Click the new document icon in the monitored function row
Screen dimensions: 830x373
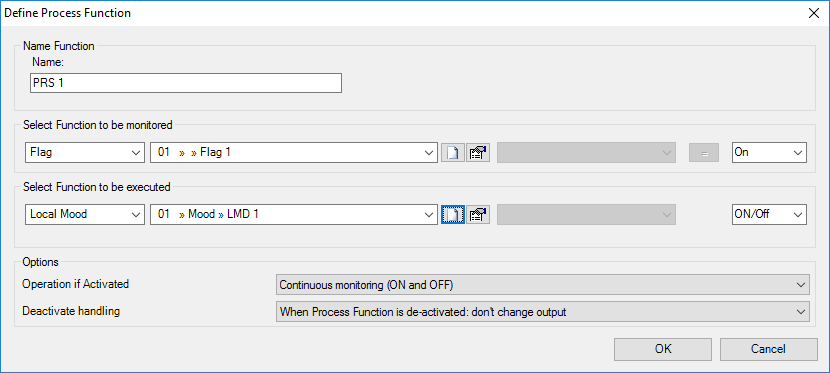453,152
